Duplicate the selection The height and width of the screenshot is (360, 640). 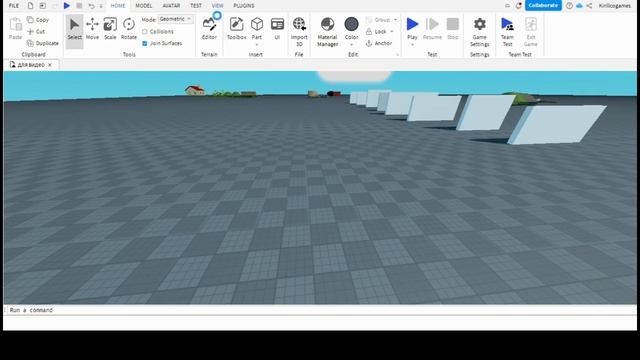43,43
